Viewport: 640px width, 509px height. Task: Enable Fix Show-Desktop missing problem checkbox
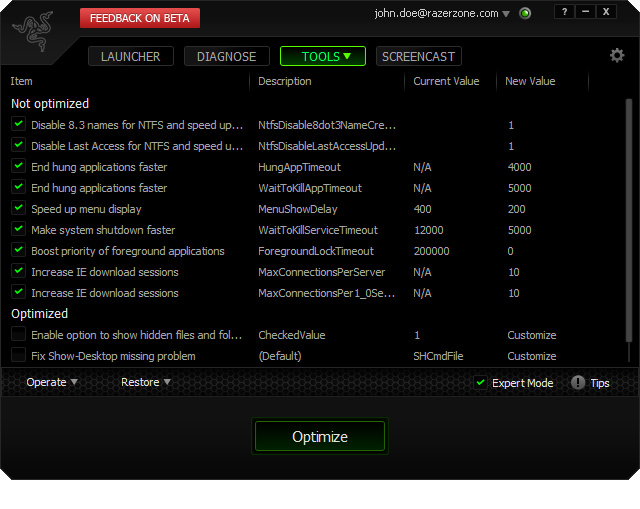(18, 356)
